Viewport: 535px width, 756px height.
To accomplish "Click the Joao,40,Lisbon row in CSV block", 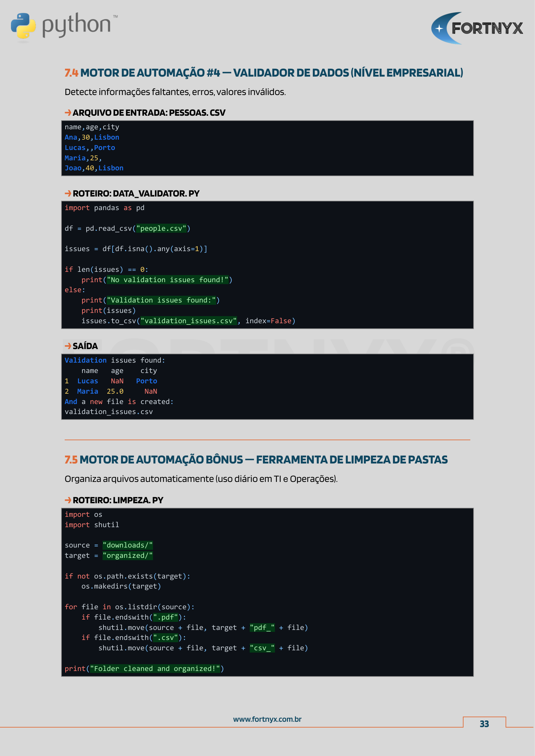I will point(94,168).
